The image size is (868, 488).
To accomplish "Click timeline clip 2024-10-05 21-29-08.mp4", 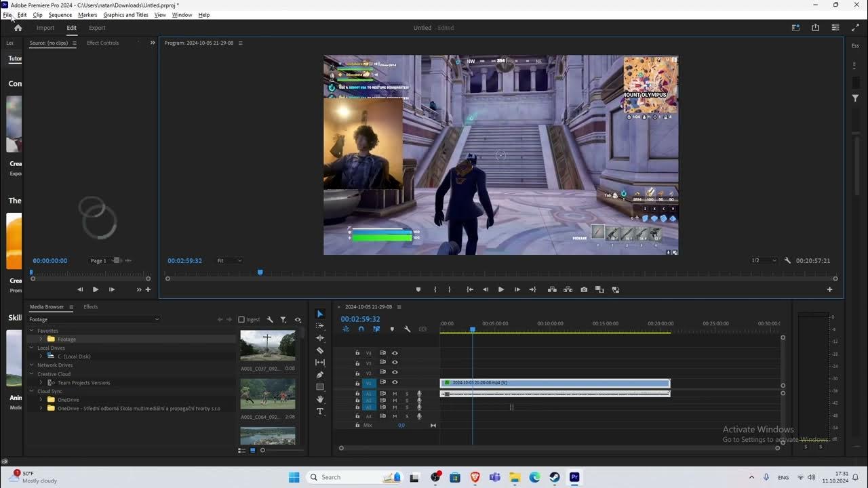I will pyautogui.click(x=555, y=383).
